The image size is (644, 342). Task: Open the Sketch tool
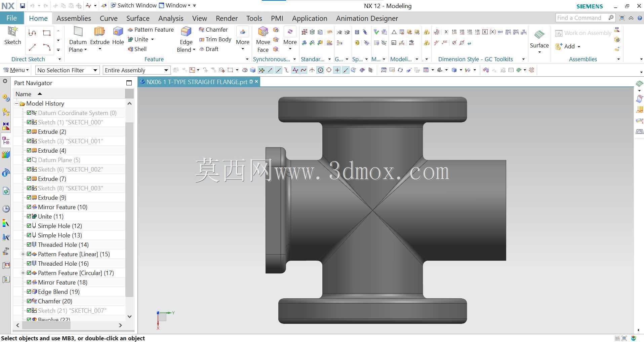coord(12,36)
